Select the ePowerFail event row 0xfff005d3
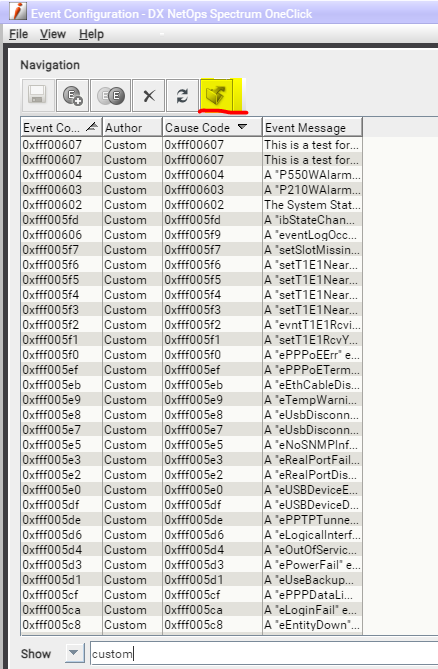 tap(191, 565)
